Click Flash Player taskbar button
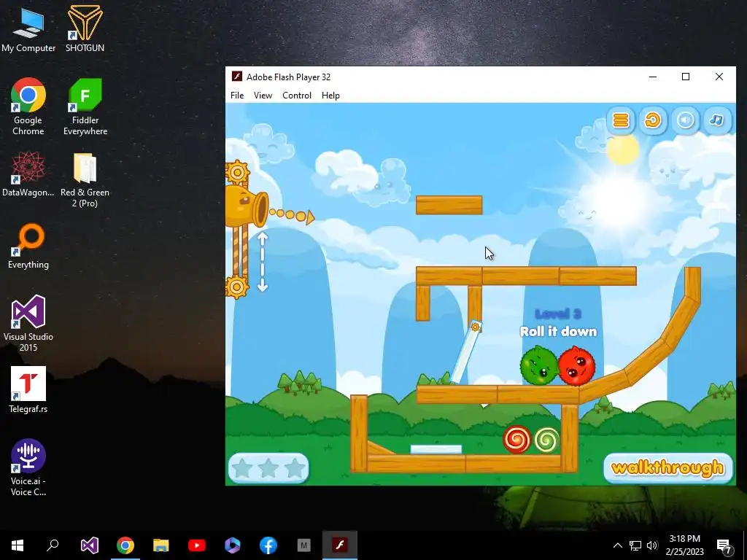This screenshot has width=747, height=560. click(340, 545)
